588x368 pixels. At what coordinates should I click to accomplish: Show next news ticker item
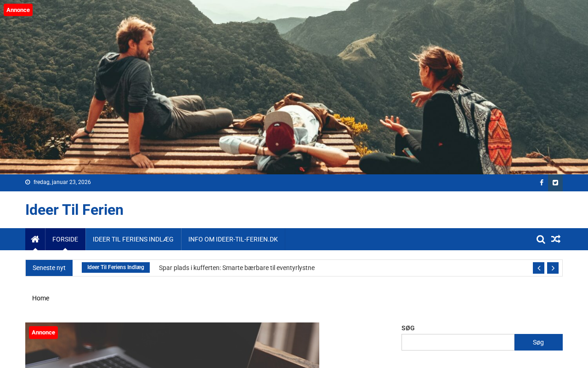click(x=553, y=268)
